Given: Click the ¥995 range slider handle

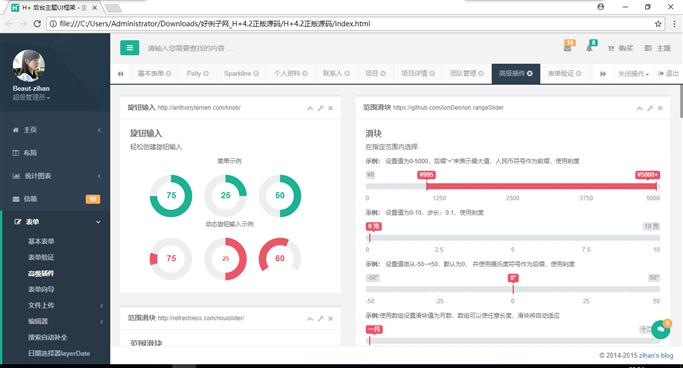Looking at the screenshot, I should point(426,175).
